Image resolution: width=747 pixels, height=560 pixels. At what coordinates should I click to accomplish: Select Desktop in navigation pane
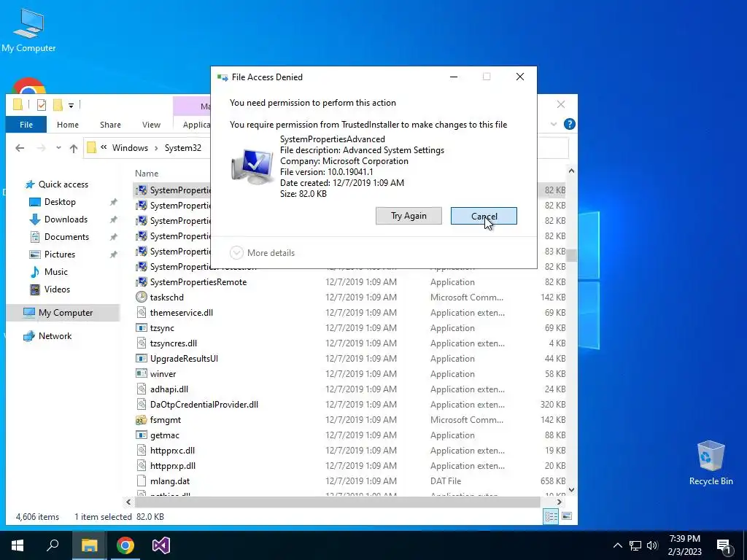(60, 202)
